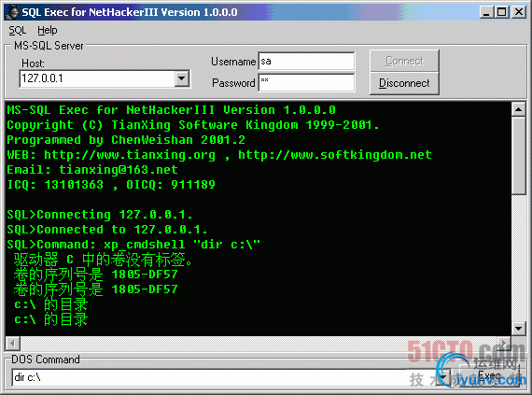This screenshot has height=395, width=532.
Task: Click the grayed Connect button
Action: 404,61
